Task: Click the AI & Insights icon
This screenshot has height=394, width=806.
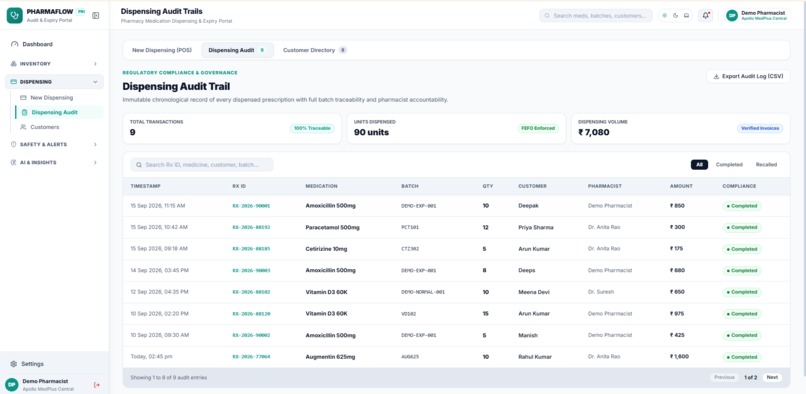Action: [13, 163]
